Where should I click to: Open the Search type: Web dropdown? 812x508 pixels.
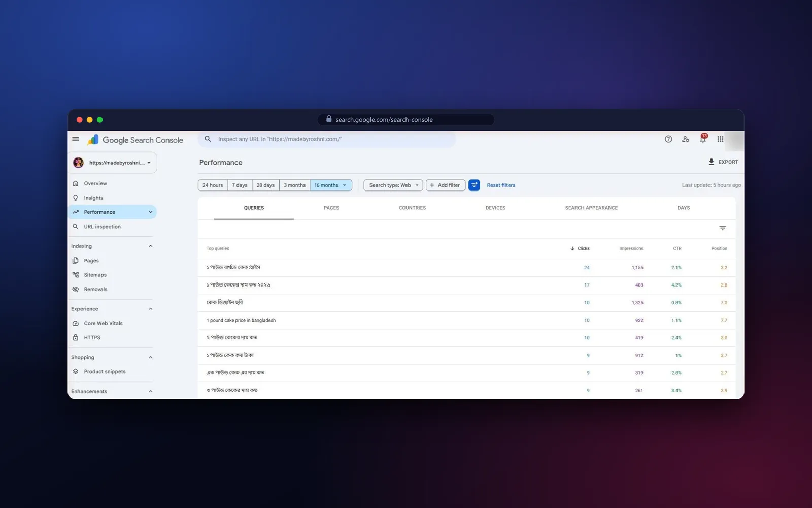(393, 185)
